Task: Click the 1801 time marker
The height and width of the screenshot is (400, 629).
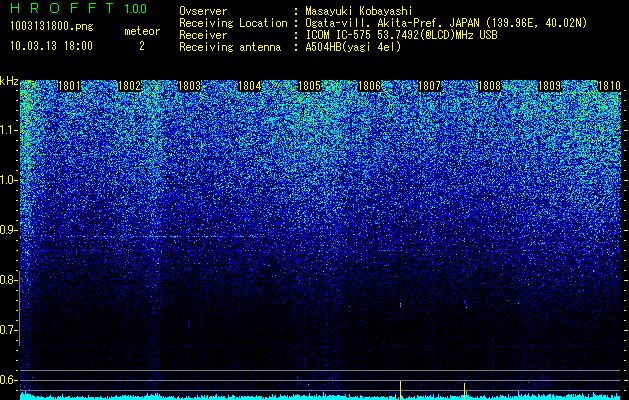Action: [x=69, y=86]
